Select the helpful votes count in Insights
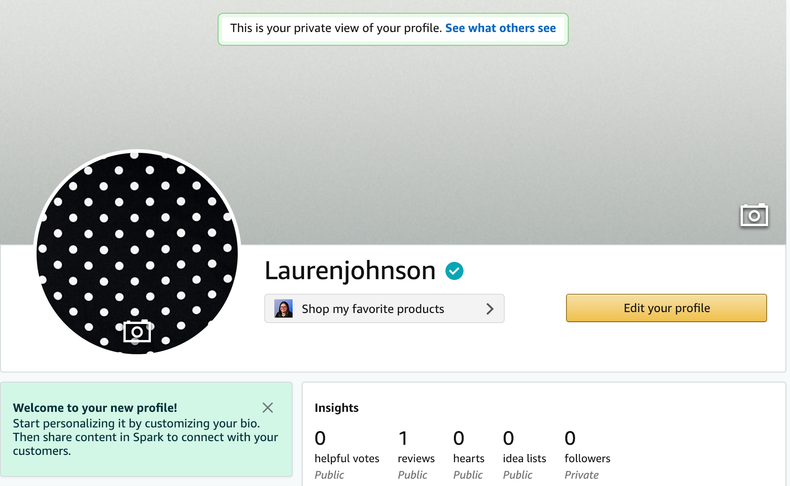790x486 pixels. coord(321,439)
